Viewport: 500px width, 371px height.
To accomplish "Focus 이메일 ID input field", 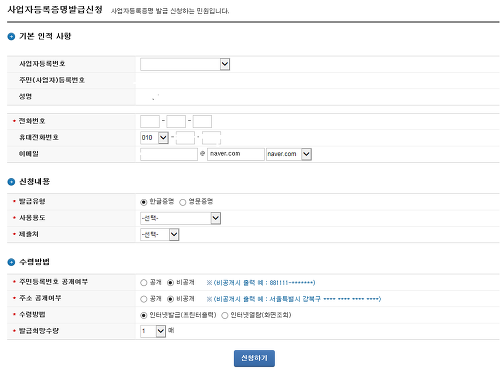I will tap(169, 154).
